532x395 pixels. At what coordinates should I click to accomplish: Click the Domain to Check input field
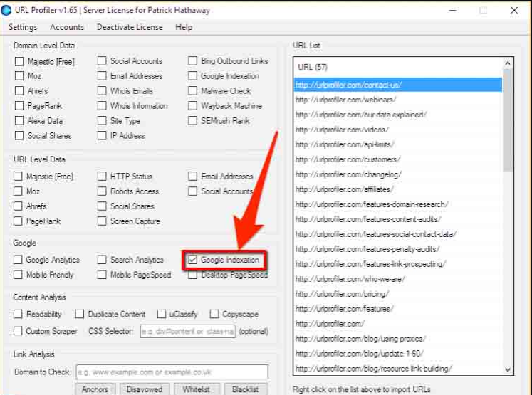tap(172, 372)
